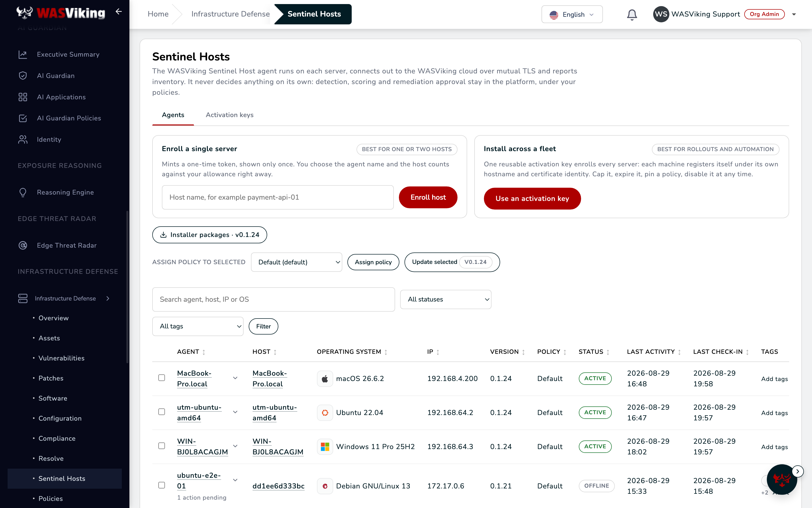Open Vulnerabilities in the sidebar

point(61,358)
